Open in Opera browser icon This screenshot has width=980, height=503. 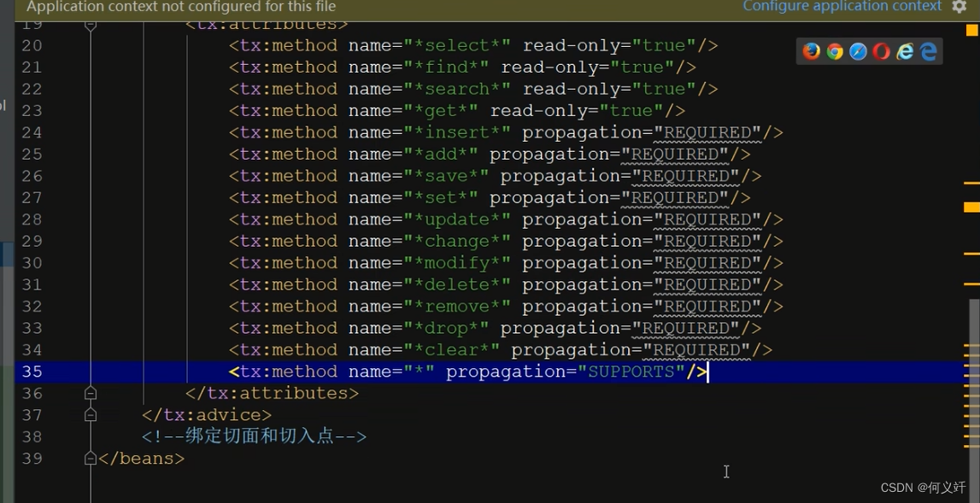pyautogui.click(x=881, y=51)
